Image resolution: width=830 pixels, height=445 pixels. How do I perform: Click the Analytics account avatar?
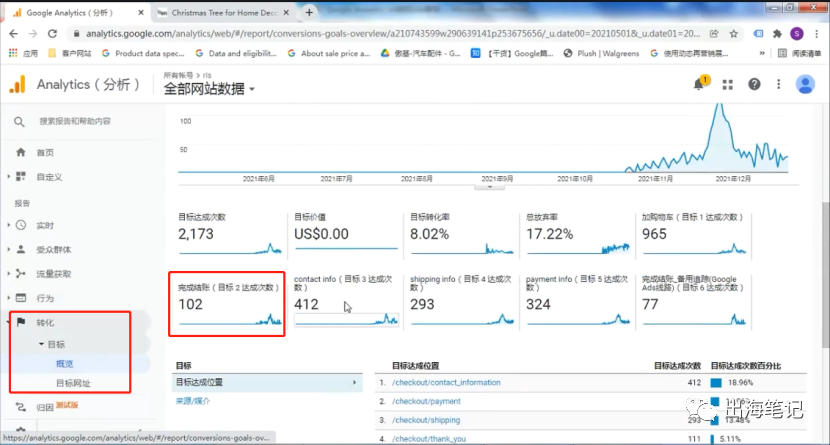805,84
